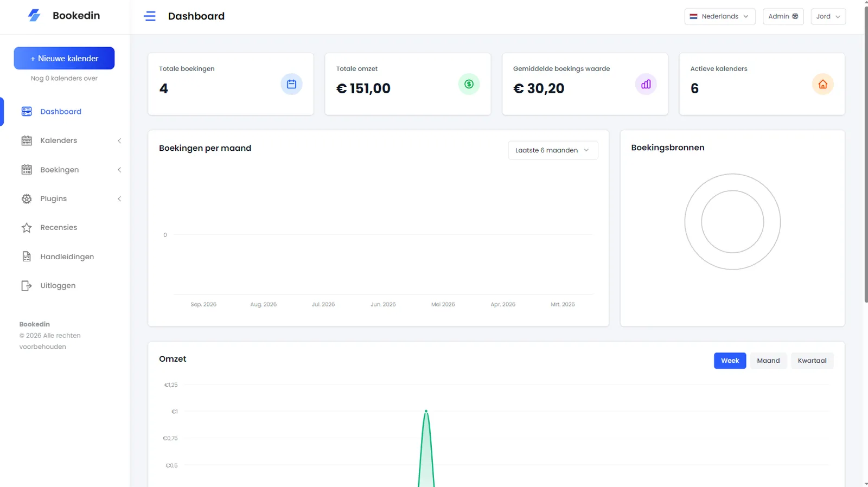Click the Aug. 2026 axis label
The width and height of the screenshot is (868, 487).
(263, 304)
